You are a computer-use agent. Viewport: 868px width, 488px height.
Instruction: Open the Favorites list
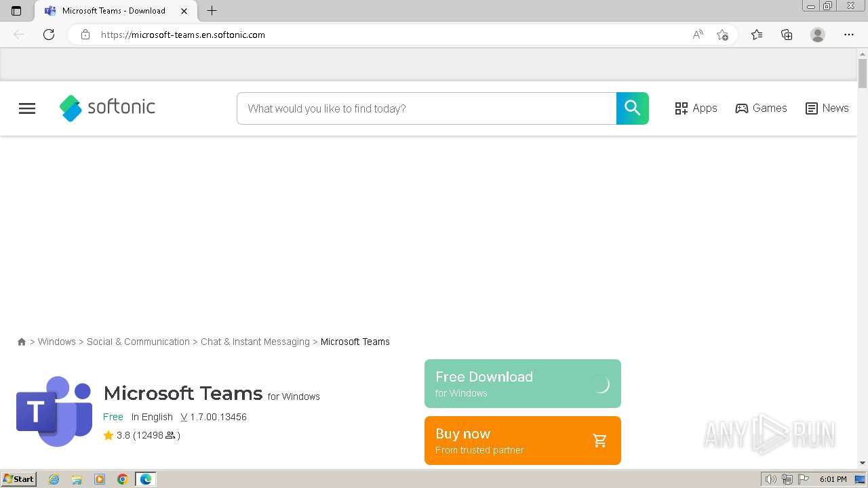[x=757, y=35]
